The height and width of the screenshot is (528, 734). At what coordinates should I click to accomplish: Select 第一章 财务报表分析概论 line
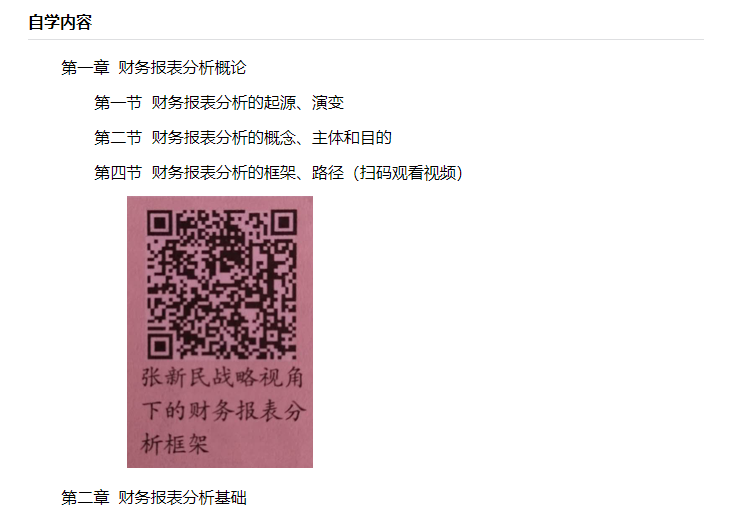154,67
